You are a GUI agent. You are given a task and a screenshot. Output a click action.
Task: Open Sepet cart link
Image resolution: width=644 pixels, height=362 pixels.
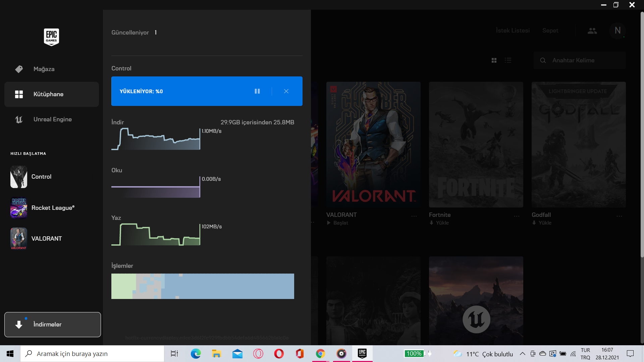pyautogui.click(x=550, y=31)
